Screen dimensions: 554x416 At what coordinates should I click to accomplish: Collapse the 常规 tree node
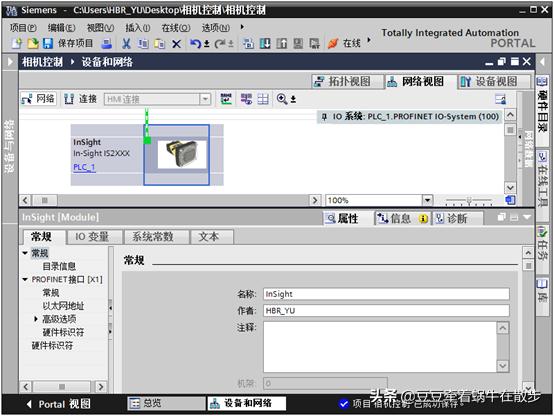click(25, 253)
